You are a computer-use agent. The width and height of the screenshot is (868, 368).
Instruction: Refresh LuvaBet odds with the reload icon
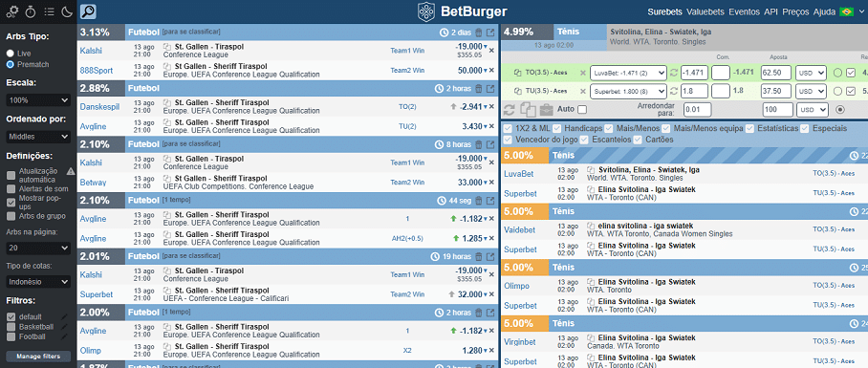pos(674,73)
